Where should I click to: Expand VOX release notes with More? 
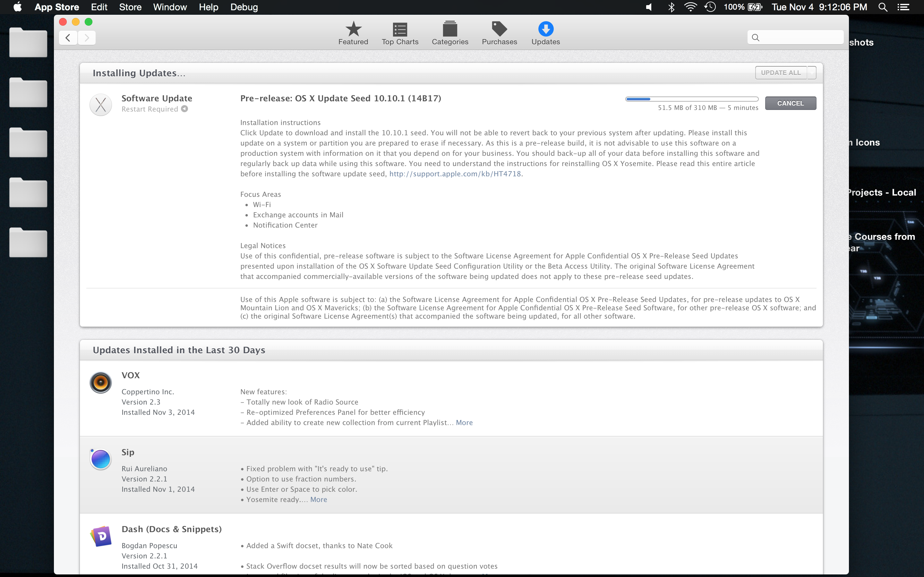tap(464, 422)
